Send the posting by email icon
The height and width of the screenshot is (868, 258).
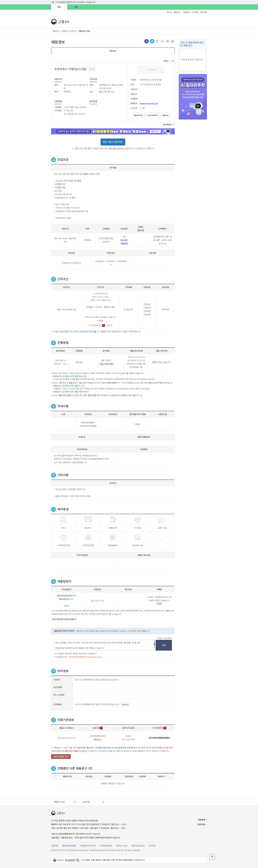point(167,41)
